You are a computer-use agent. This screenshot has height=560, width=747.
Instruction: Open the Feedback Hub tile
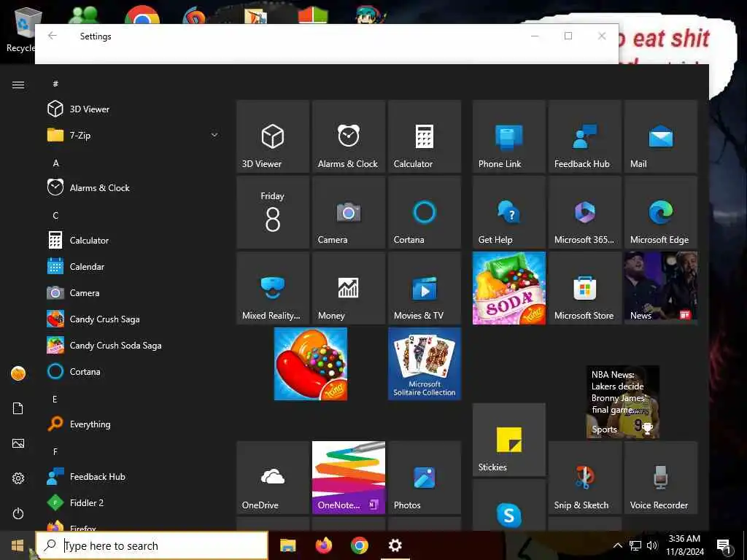click(584, 136)
